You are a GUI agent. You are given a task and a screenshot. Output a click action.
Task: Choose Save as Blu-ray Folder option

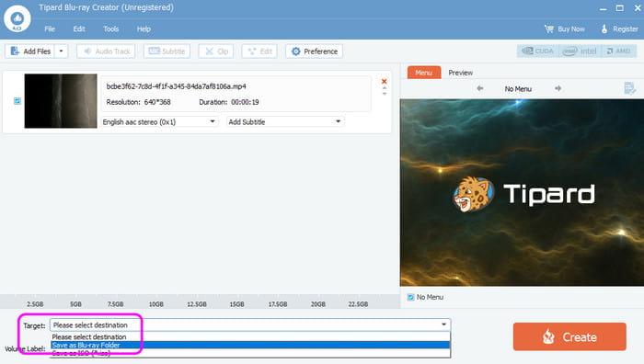click(x=250, y=345)
